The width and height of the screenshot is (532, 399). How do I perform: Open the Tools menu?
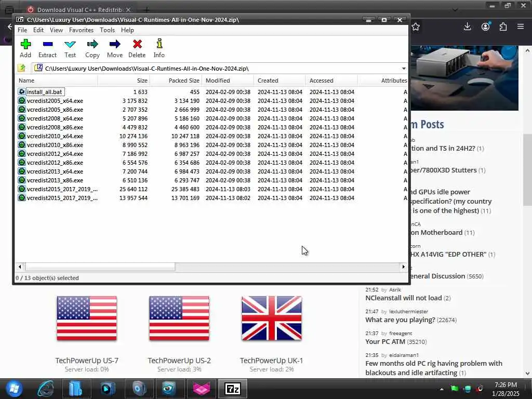point(107,30)
